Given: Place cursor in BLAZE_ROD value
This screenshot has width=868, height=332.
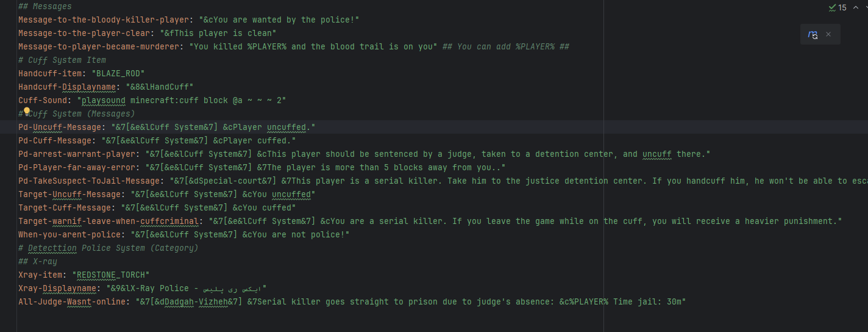Looking at the screenshot, I should 118,73.
